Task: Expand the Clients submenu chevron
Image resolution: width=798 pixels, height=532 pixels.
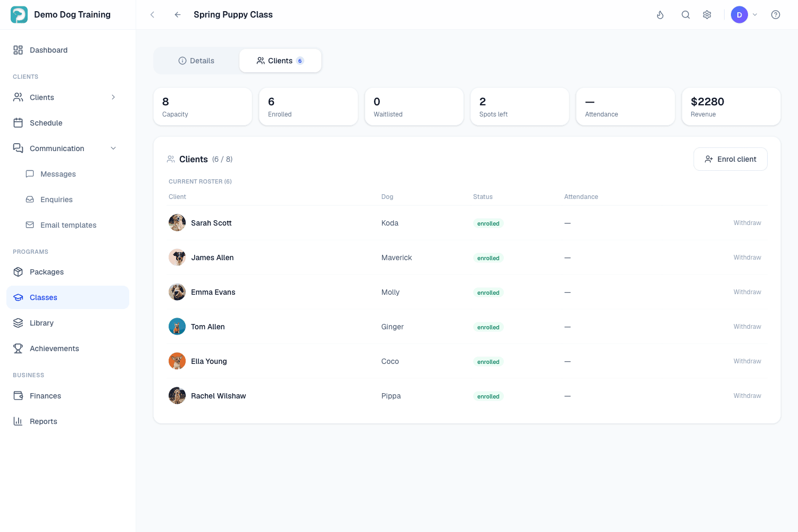Action: tap(113, 97)
